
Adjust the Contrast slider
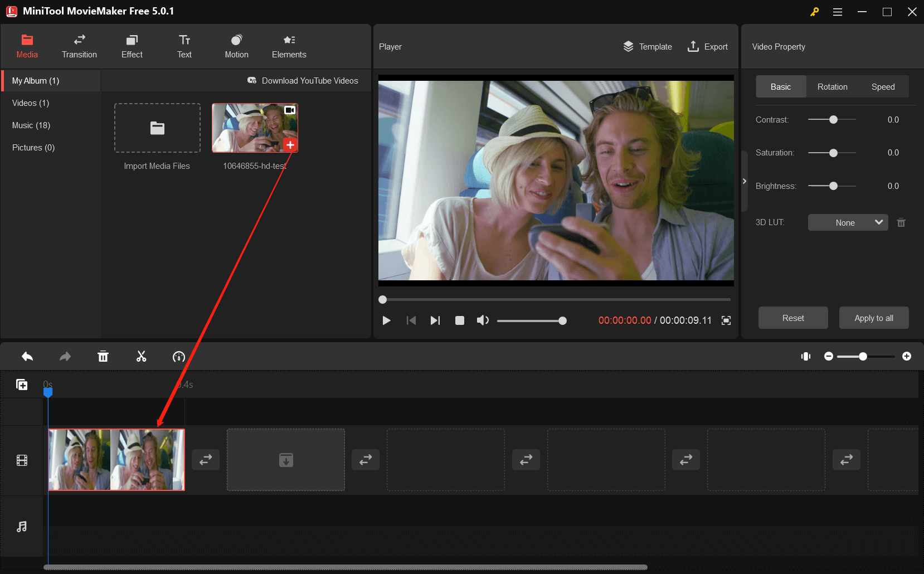pos(832,120)
